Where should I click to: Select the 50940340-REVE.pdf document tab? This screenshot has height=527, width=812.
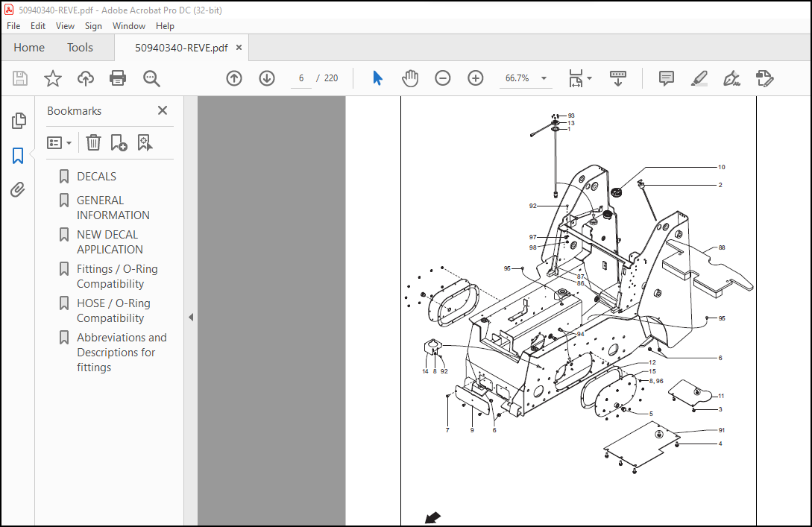pos(181,48)
